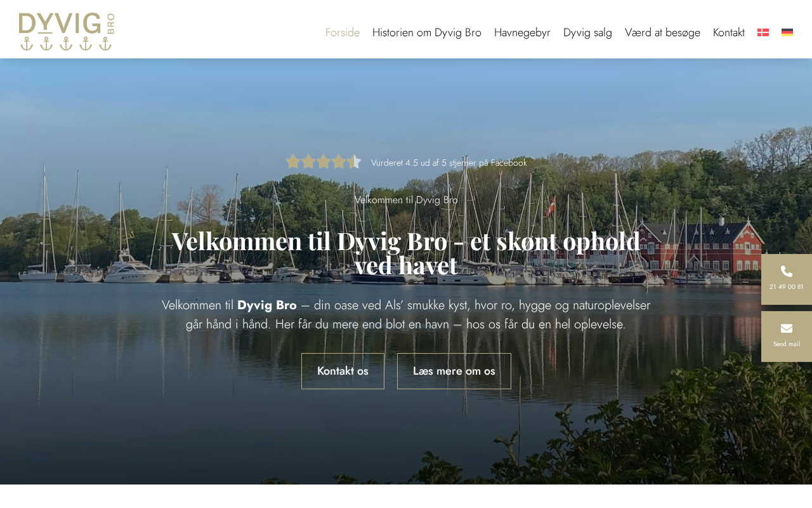Click the Vurderet 4.5 ud af 5 text

coord(449,163)
